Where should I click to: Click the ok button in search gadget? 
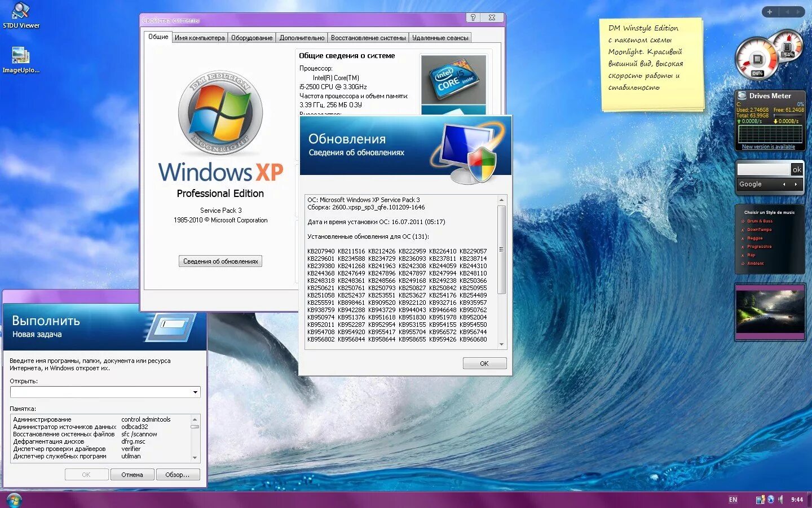[x=797, y=169]
